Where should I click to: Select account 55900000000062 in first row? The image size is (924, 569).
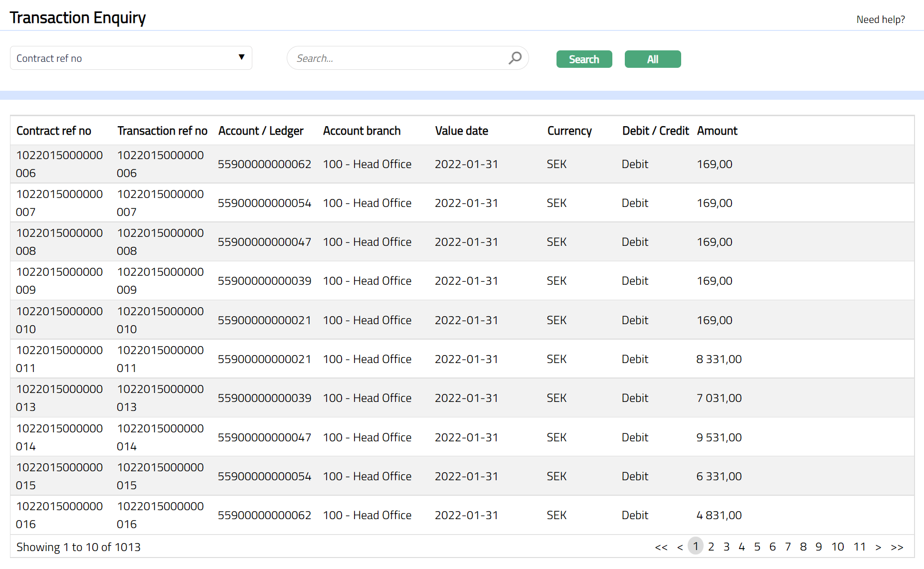pos(264,164)
